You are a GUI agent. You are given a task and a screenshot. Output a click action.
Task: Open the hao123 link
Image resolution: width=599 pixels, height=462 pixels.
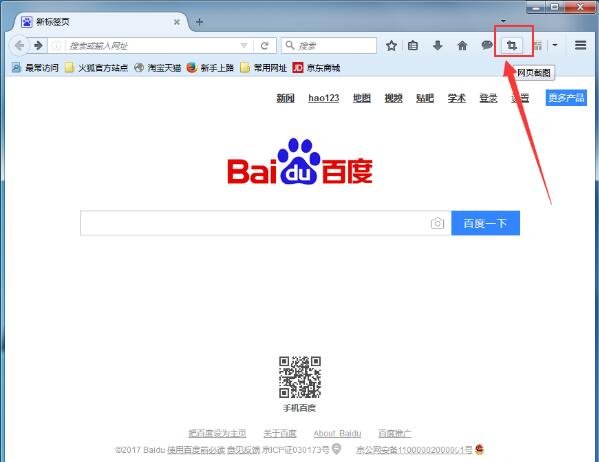point(324,98)
